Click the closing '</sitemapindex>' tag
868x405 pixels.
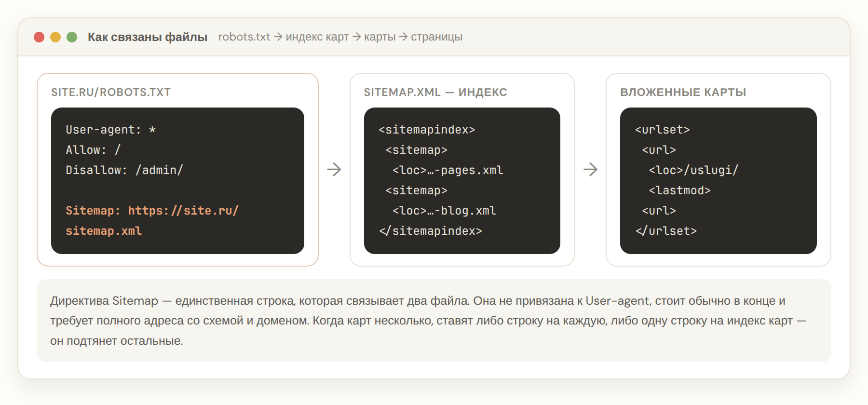point(430,231)
